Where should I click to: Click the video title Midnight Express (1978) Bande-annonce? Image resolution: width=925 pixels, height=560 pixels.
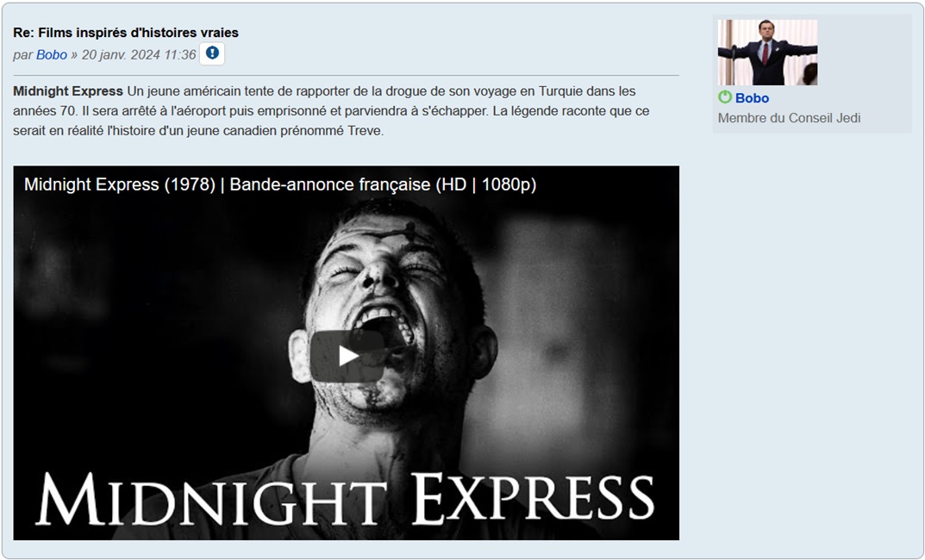[x=280, y=184]
